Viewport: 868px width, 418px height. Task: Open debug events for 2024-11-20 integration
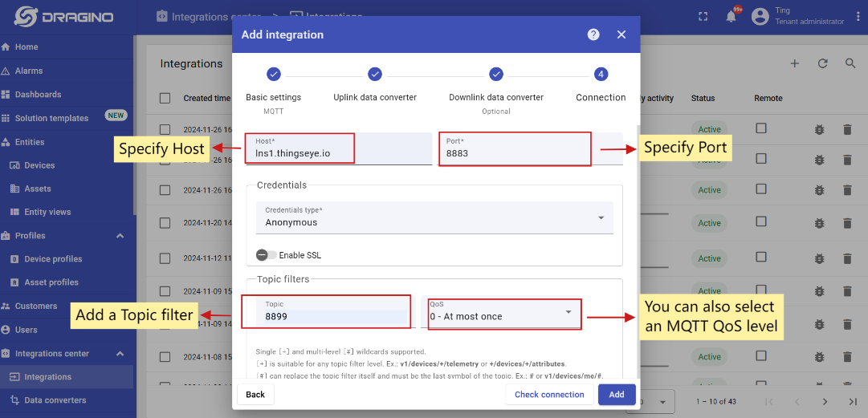pyautogui.click(x=819, y=223)
